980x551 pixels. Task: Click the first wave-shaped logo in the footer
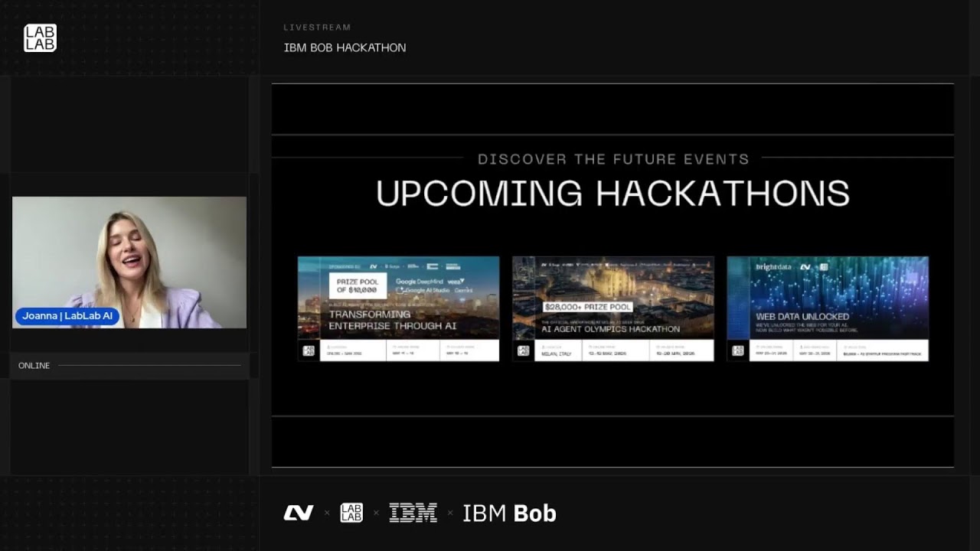point(299,513)
